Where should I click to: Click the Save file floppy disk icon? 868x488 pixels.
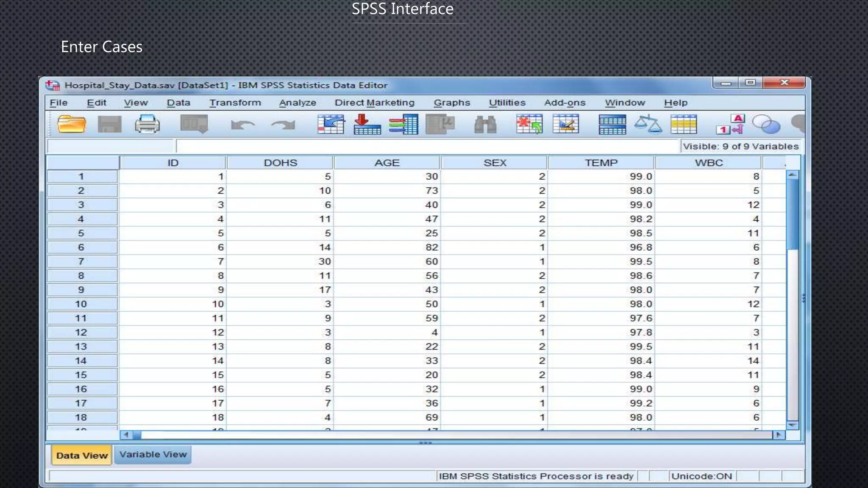[x=109, y=125]
